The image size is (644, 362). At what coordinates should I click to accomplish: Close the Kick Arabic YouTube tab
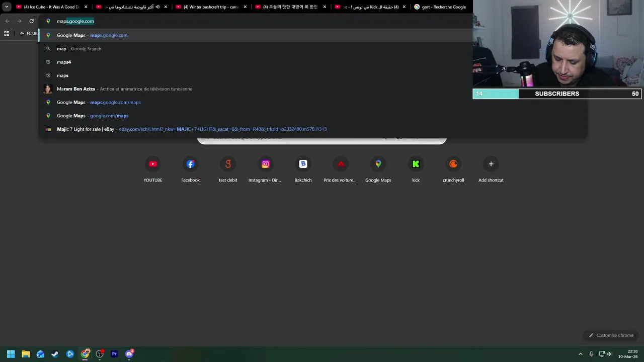click(404, 7)
